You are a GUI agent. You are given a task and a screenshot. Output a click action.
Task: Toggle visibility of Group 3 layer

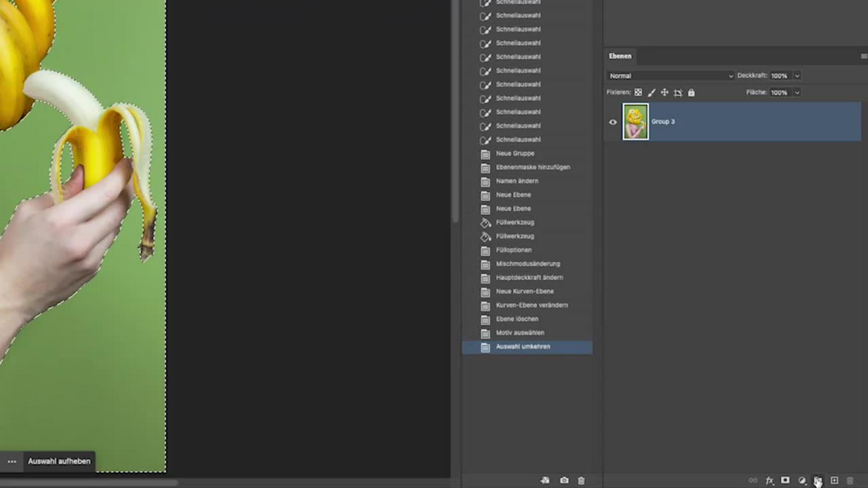point(613,122)
